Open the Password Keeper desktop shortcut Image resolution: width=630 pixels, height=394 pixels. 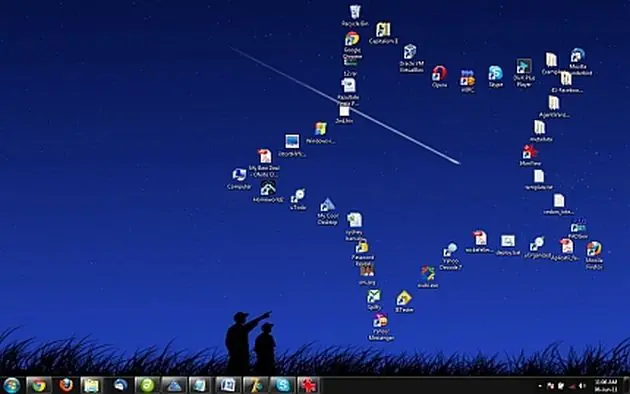[x=362, y=247]
